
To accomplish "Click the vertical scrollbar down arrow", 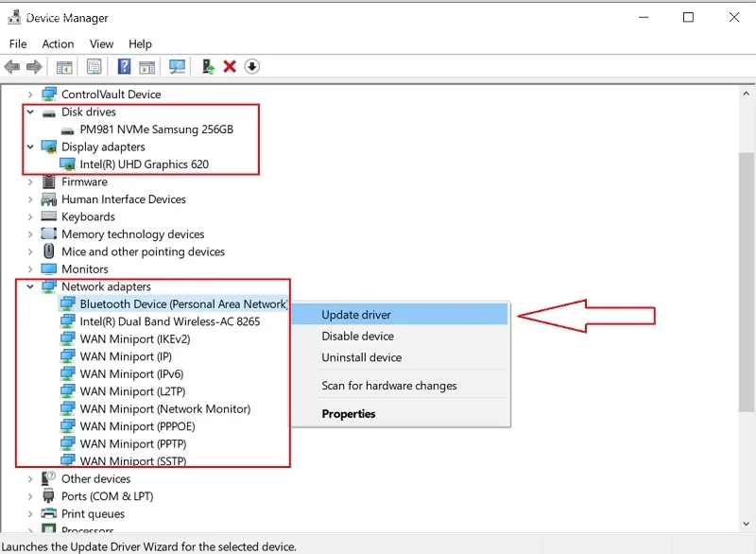I will click(x=746, y=525).
